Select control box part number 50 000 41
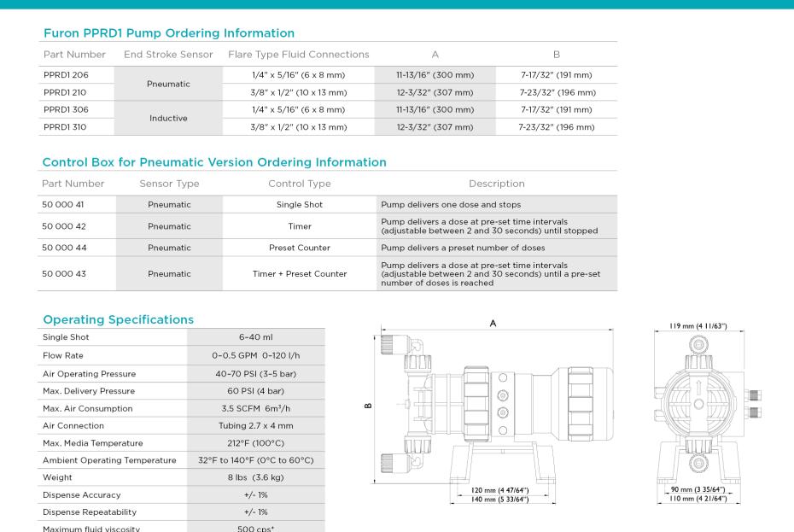 click(64, 205)
